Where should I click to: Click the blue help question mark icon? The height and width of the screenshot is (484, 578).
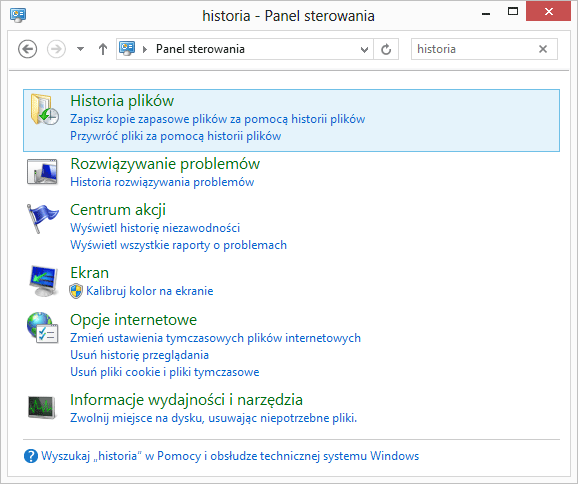click(31, 456)
